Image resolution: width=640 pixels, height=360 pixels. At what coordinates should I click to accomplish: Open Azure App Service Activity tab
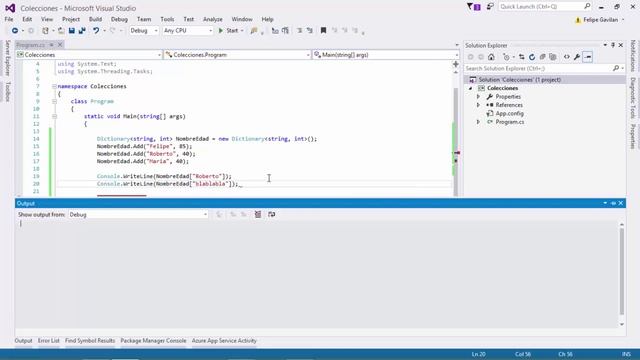click(x=224, y=340)
